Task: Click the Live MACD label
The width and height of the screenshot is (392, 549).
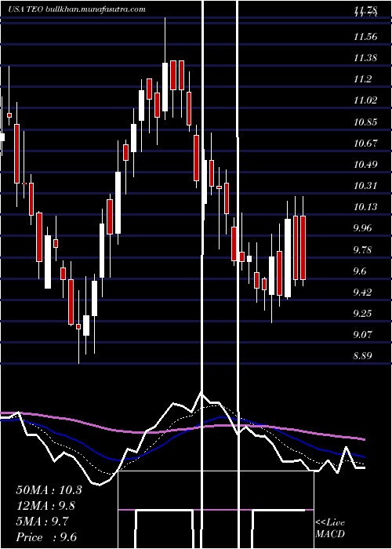Action: point(330,528)
